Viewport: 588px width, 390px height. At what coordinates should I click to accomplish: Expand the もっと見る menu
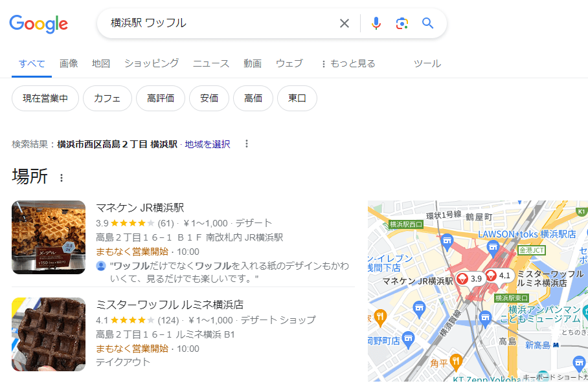point(348,63)
